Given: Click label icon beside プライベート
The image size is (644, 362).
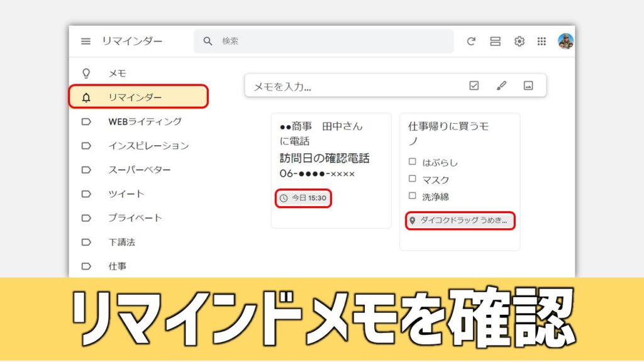Looking at the screenshot, I should 86,218.
